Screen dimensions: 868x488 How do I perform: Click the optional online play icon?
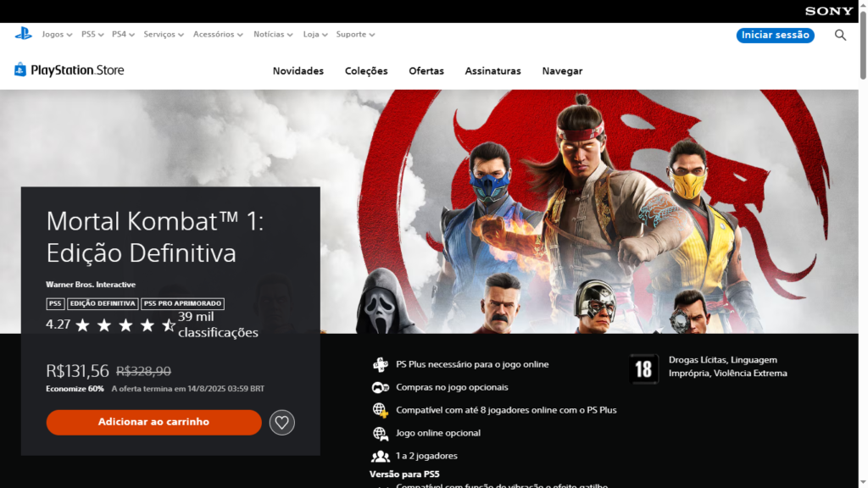(x=381, y=433)
